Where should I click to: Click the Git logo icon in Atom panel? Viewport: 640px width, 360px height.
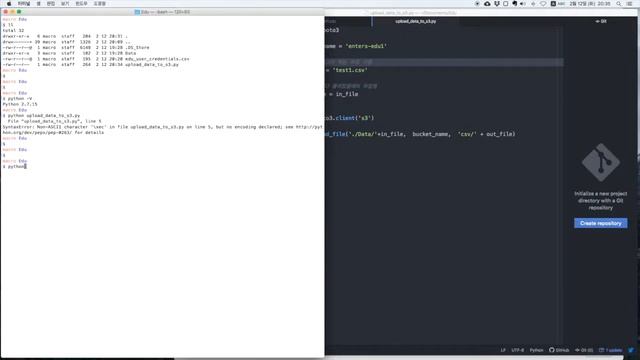(600, 162)
